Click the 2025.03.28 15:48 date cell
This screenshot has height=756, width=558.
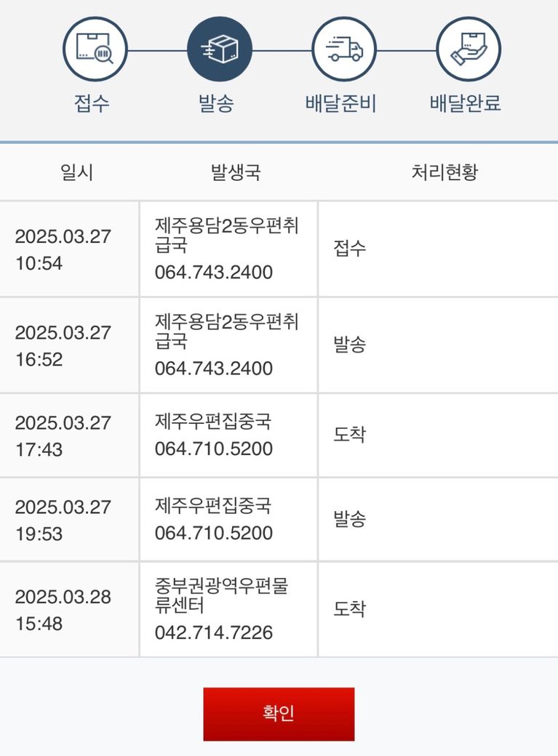[x=63, y=610]
